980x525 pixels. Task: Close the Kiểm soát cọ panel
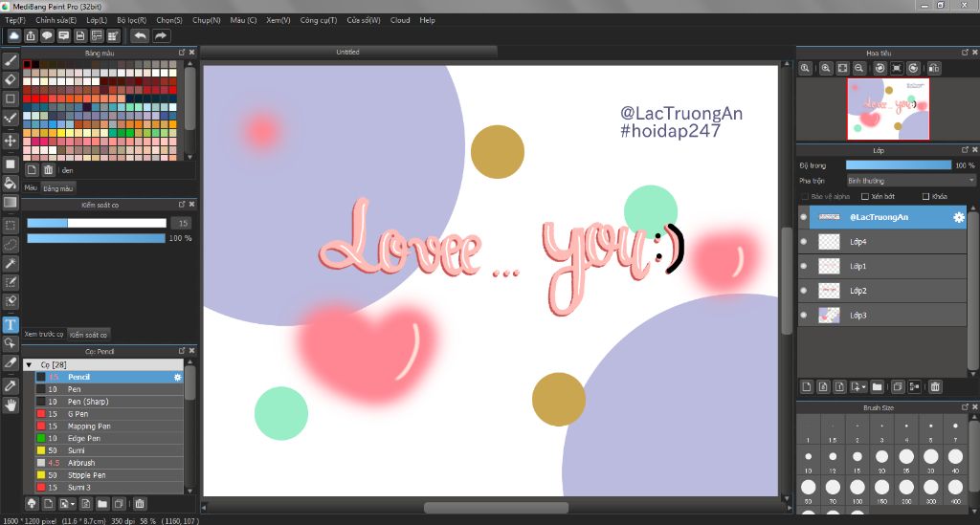click(191, 204)
